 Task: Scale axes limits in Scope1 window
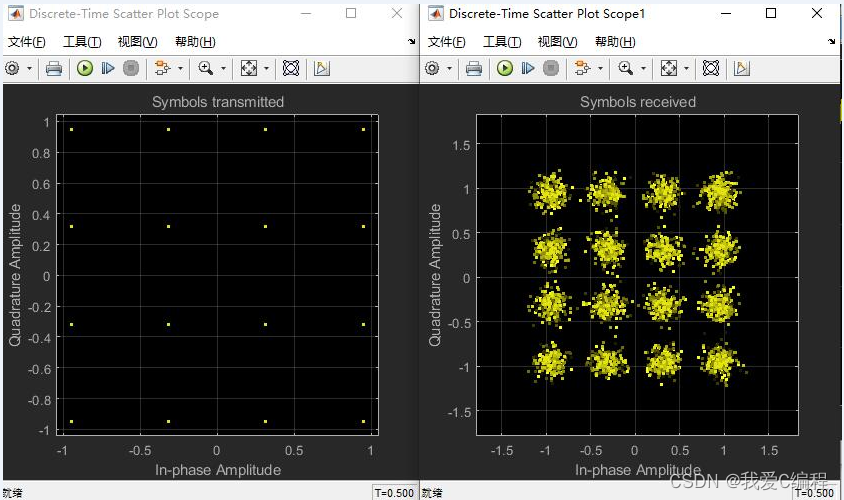[x=669, y=68]
